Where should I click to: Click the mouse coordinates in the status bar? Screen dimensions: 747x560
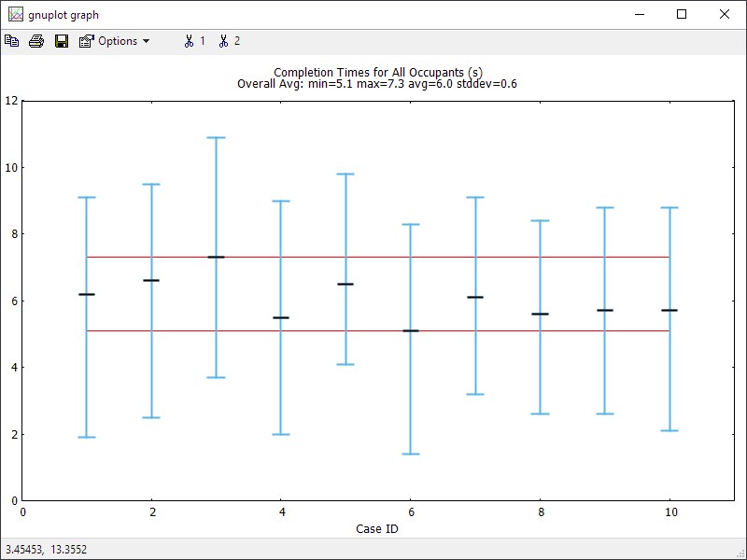coord(47,550)
